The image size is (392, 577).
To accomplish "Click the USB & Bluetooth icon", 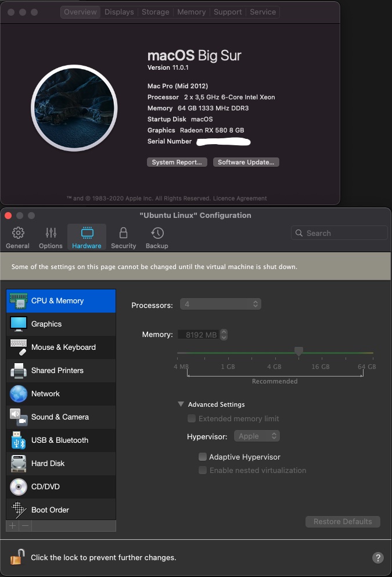I will click(x=19, y=440).
